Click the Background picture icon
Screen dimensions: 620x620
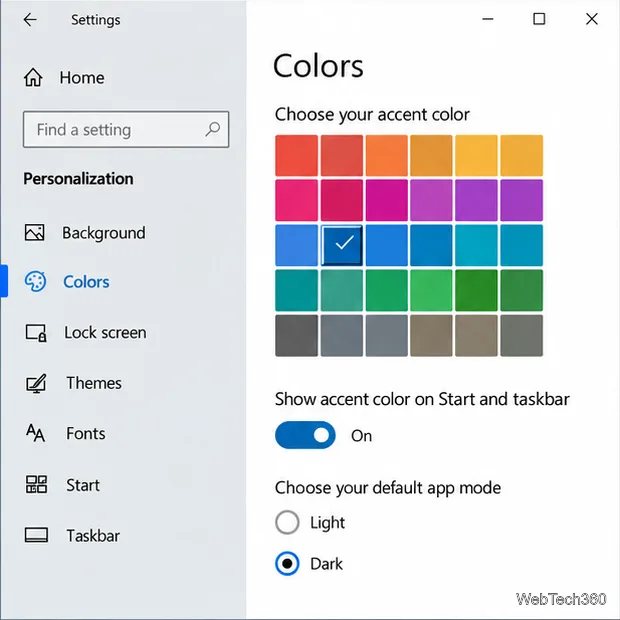(x=35, y=232)
